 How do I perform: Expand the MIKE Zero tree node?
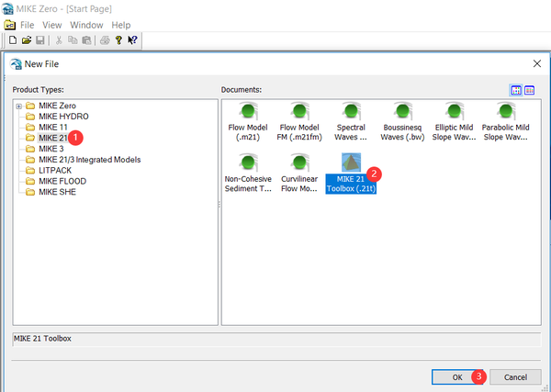click(x=19, y=106)
